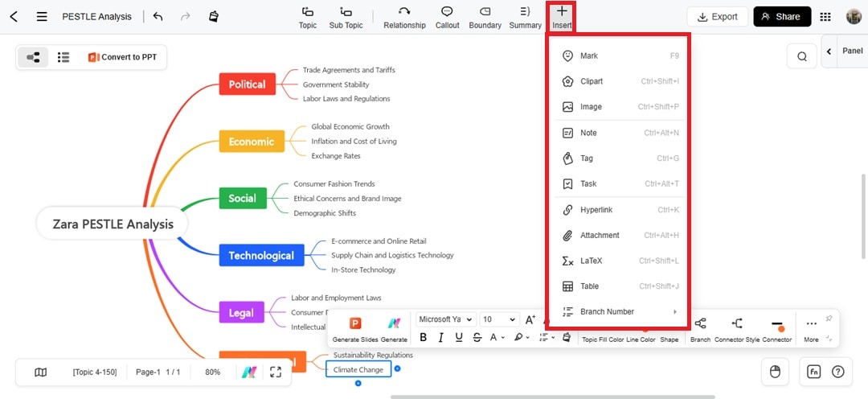Image resolution: width=868 pixels, height=399 pixels.
Task: Choose Tag from Insert menu
Action: coord(620,158)
